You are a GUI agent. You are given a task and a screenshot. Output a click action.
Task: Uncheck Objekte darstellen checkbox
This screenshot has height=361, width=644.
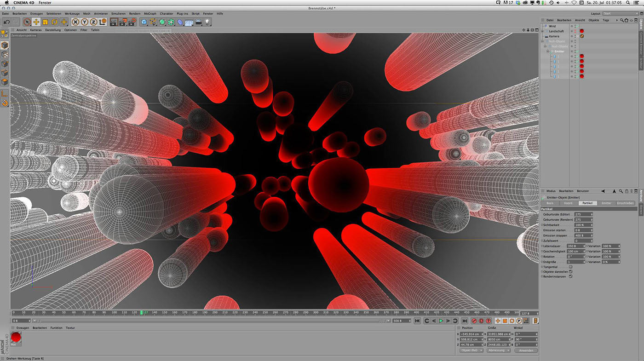click(x=571, y=272)
